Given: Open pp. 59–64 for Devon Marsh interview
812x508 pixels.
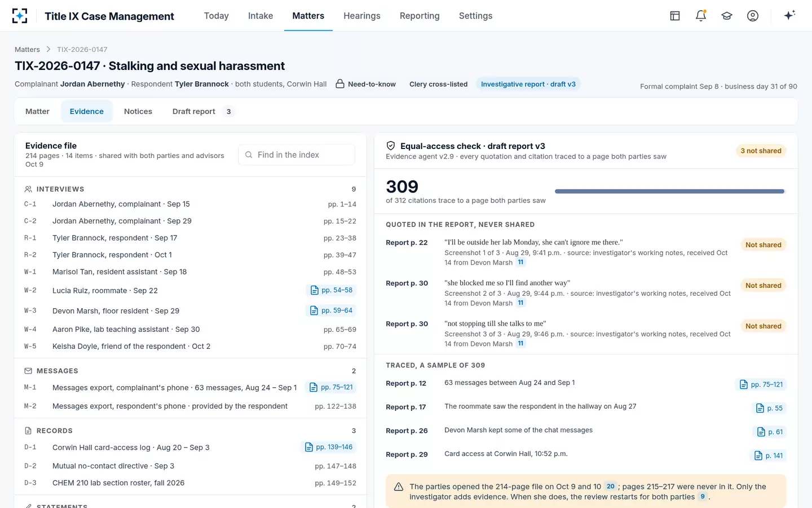Looking at the screenshot, I should point(332,310).
